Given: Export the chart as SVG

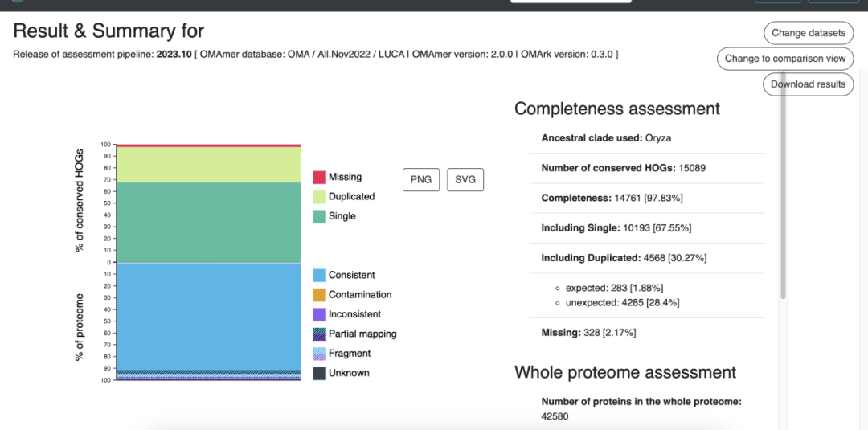Looking at the screenshot, I should pos(465,179).
